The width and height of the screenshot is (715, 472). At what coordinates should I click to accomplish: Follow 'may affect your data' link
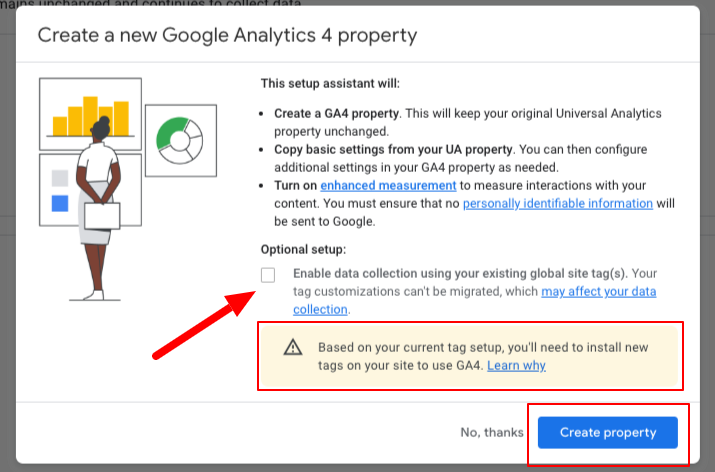599,291
